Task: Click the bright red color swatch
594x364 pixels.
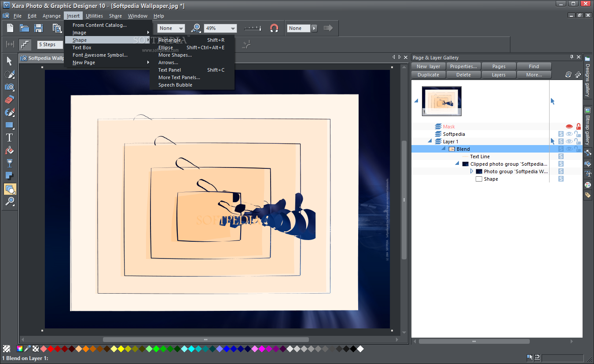Action: coord(51,349)
